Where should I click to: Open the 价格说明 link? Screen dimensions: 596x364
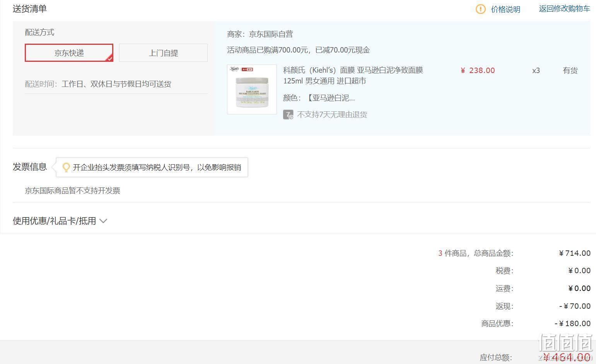point(505,9)
